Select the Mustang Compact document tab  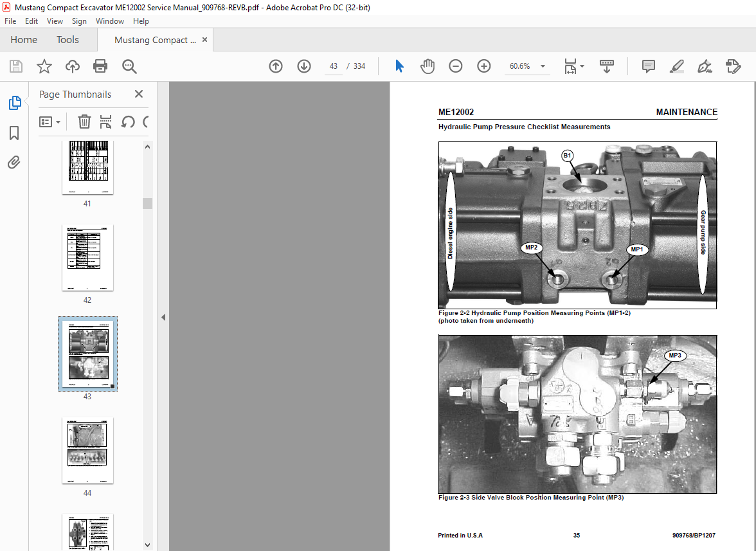155,40
